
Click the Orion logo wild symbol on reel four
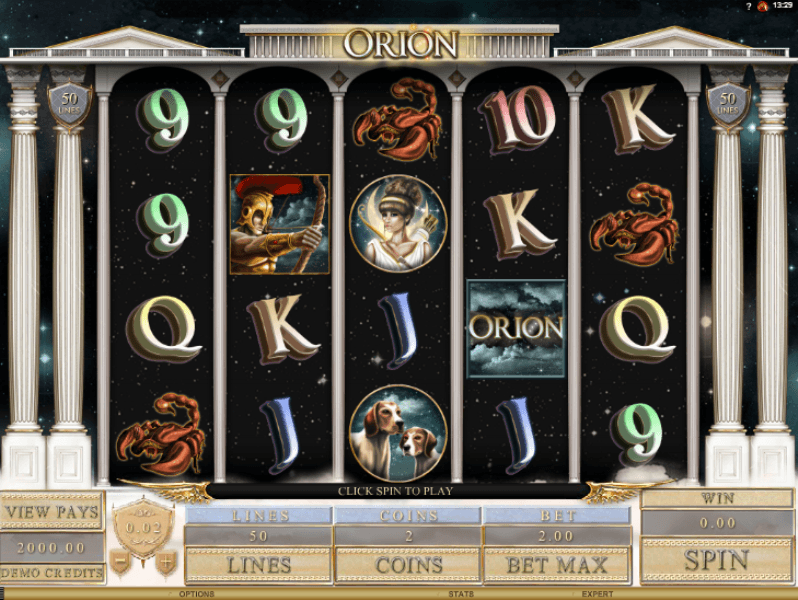click(x=516, y=328)
